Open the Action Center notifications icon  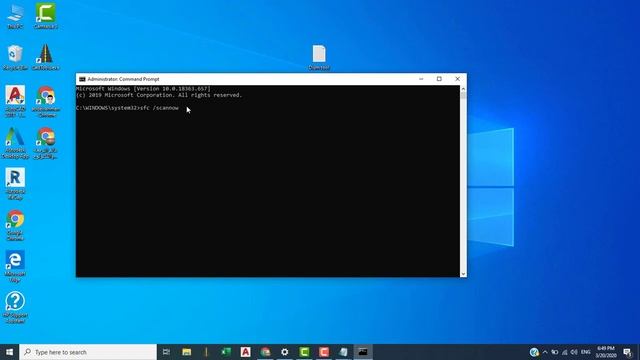tap(628, 352)
